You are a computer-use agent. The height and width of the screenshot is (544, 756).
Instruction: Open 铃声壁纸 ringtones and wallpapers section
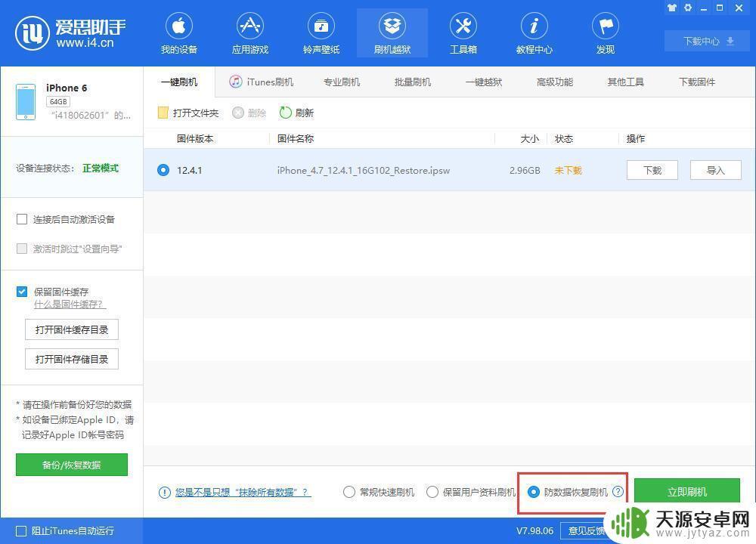(x=321, y=34)
